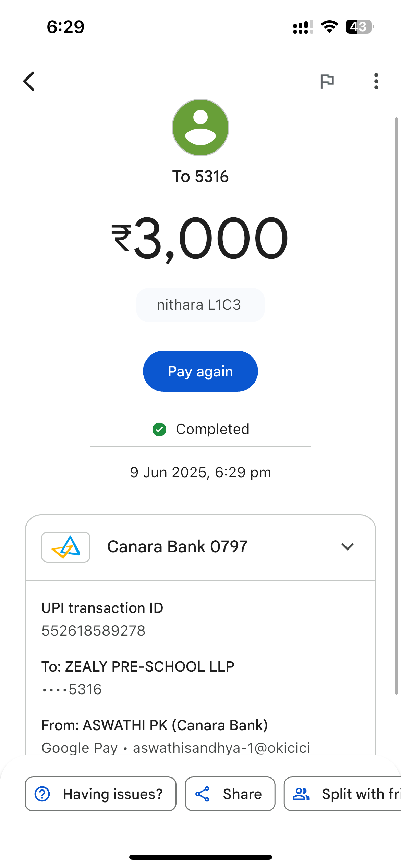Tap the aswathisandhya-1@okicici UPI address
401x868 pixels.
(221, 748)
